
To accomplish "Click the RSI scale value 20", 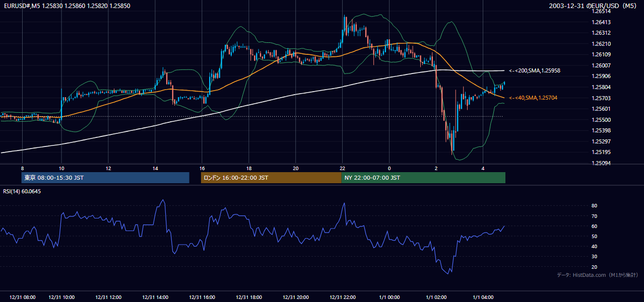I will (595, 267).
